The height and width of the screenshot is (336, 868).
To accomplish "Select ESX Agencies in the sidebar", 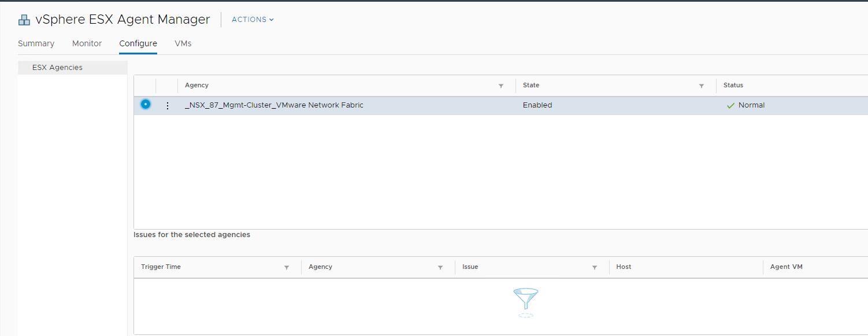I will point(57,68).
